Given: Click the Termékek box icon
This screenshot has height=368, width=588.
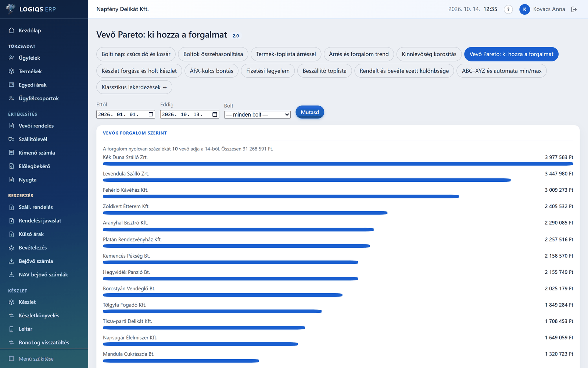Looking at the screenshot, I should pyautogui.click(x=11, y=71).
